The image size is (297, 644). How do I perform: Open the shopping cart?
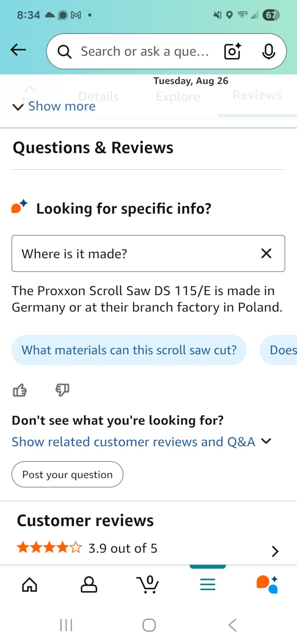pyautogui.click(x=148, y=584)
